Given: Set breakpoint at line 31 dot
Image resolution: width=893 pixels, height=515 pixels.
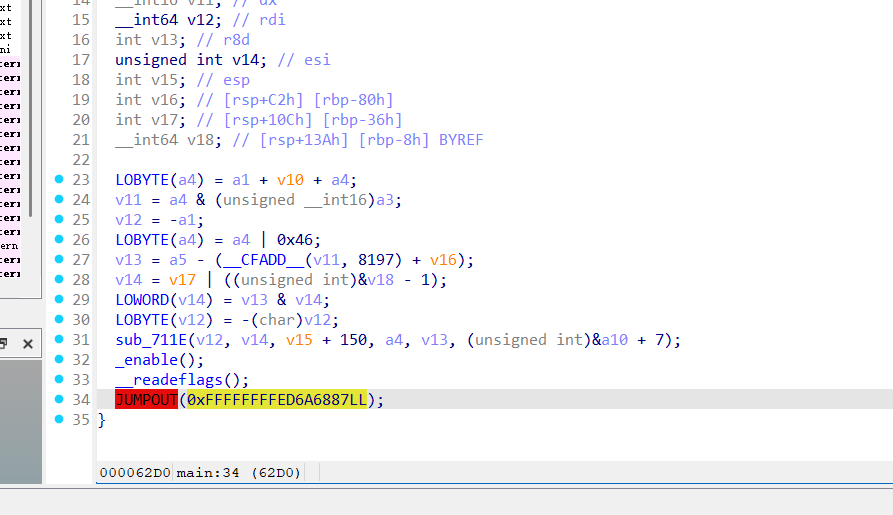Looking at the screenshot, I should click(x=58, y=340).
